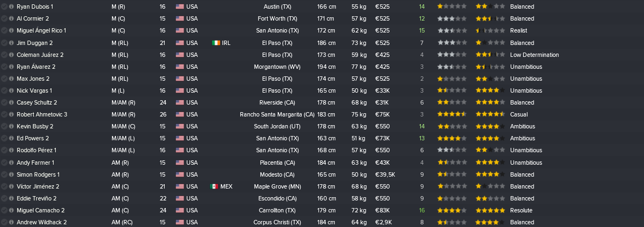Open info icon for Robert Ahmetovic 3
Viewport: 644px width, 227px height.
point(11,114)
